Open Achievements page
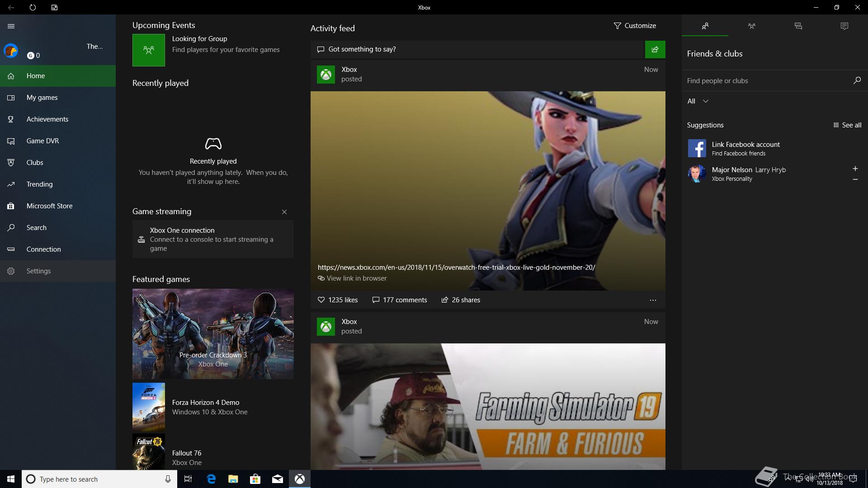The width and height of the screenshot is (868, 488). pyautogui.click(x=58, y=119)
